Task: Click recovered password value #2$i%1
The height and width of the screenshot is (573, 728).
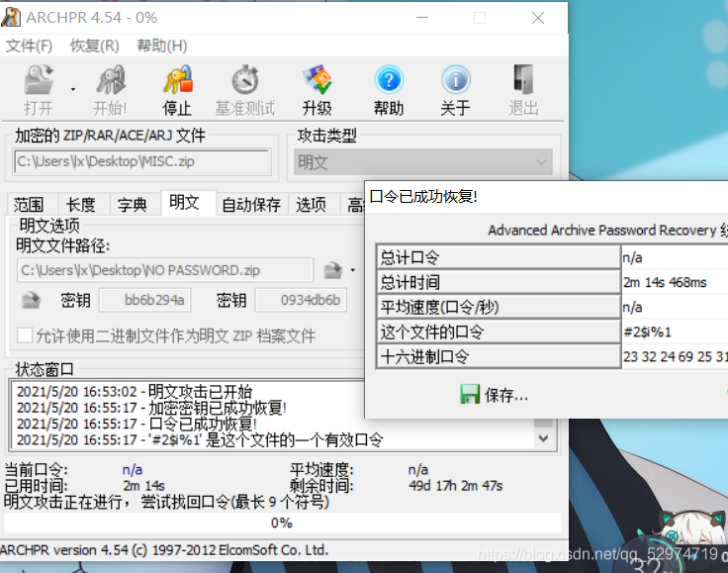Action: (x=647, y=332)
